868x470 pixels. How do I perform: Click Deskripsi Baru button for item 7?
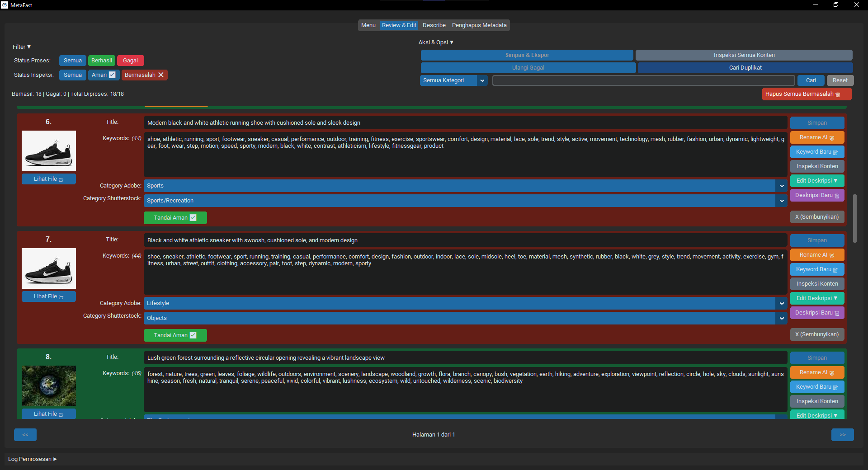[x=816, y=313]
